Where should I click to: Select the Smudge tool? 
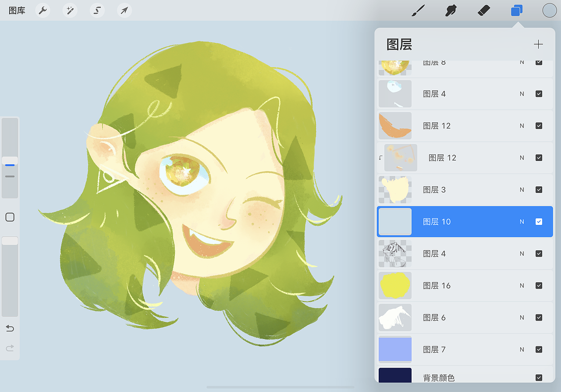coord(451,11)
